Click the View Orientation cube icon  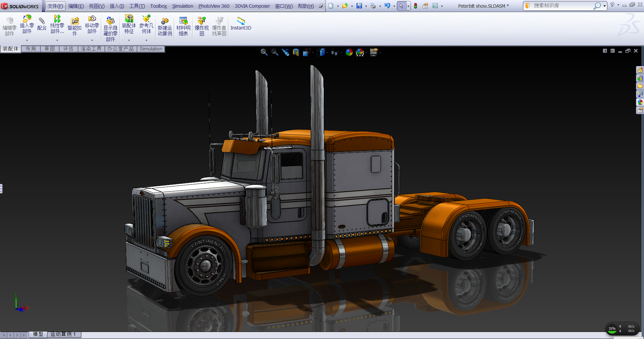[x=307, y=52]
